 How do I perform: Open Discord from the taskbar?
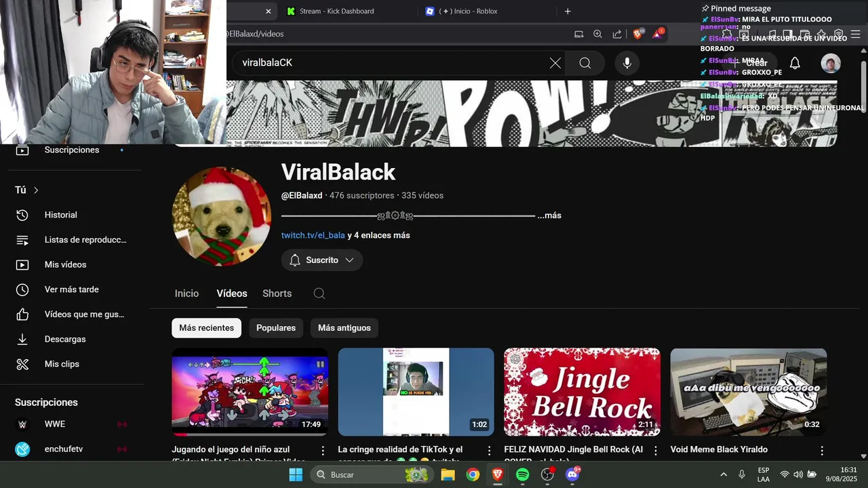572,474
